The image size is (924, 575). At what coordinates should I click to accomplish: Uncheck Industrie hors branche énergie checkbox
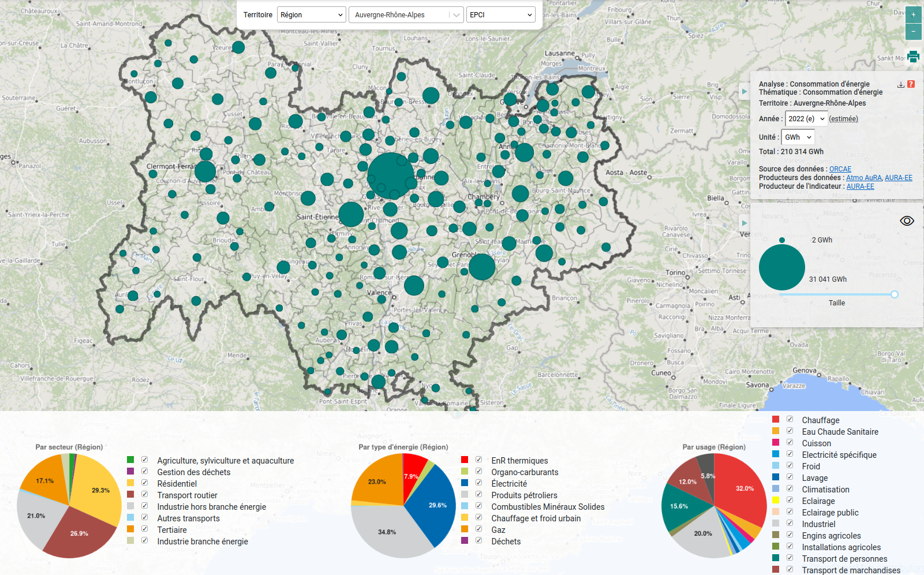(x=144, y=506)
